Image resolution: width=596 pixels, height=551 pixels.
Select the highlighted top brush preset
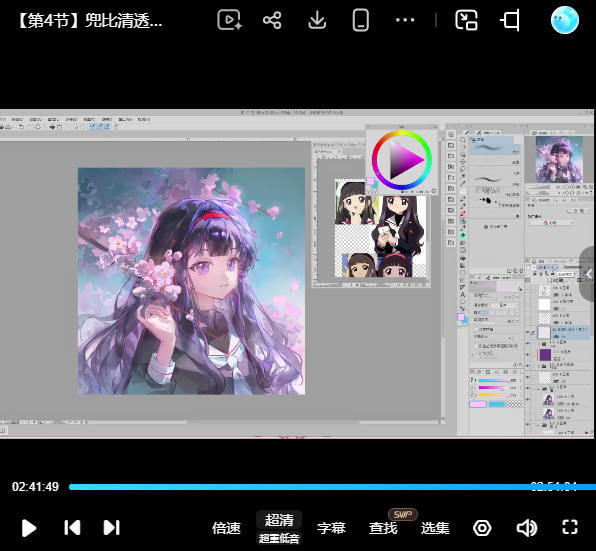tap(495, 148)
